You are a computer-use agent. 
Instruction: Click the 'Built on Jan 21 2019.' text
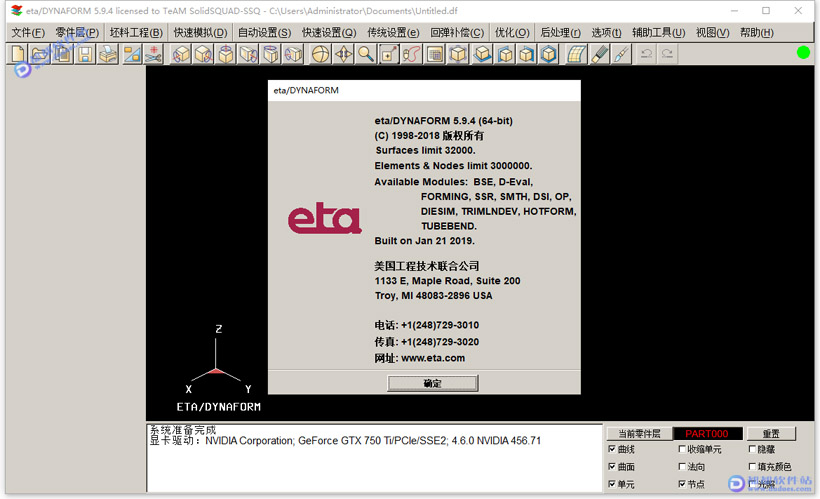click(425, 241)
